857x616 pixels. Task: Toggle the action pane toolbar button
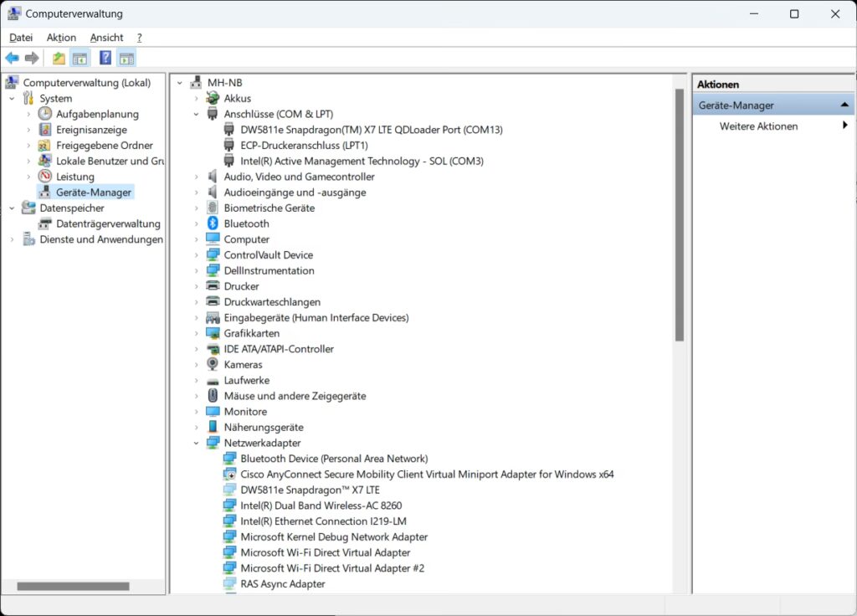[126, 58]
